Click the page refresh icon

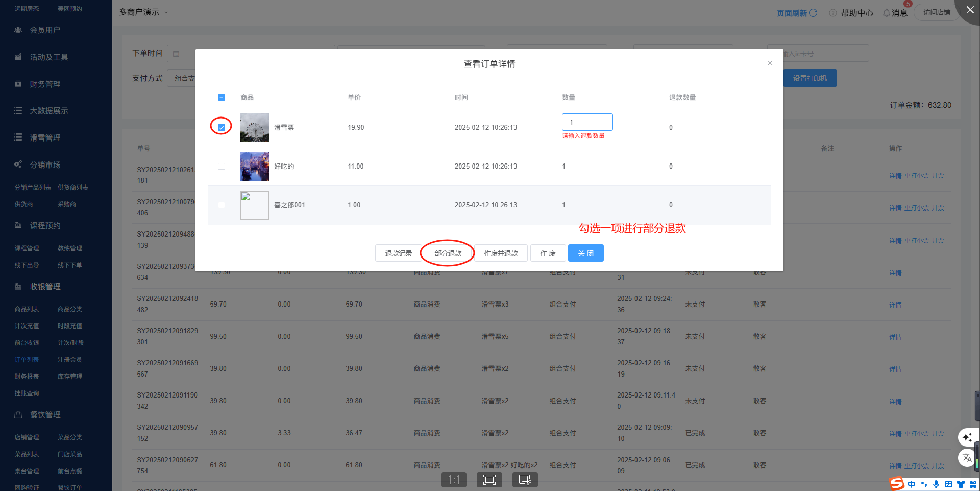tap(813, 13)
